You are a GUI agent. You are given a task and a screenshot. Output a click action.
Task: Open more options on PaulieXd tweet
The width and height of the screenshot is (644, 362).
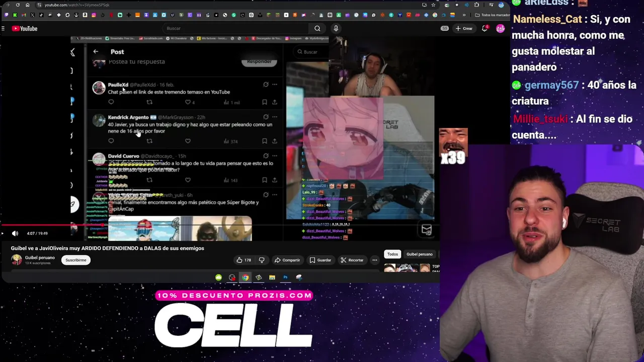coord(275,84)
